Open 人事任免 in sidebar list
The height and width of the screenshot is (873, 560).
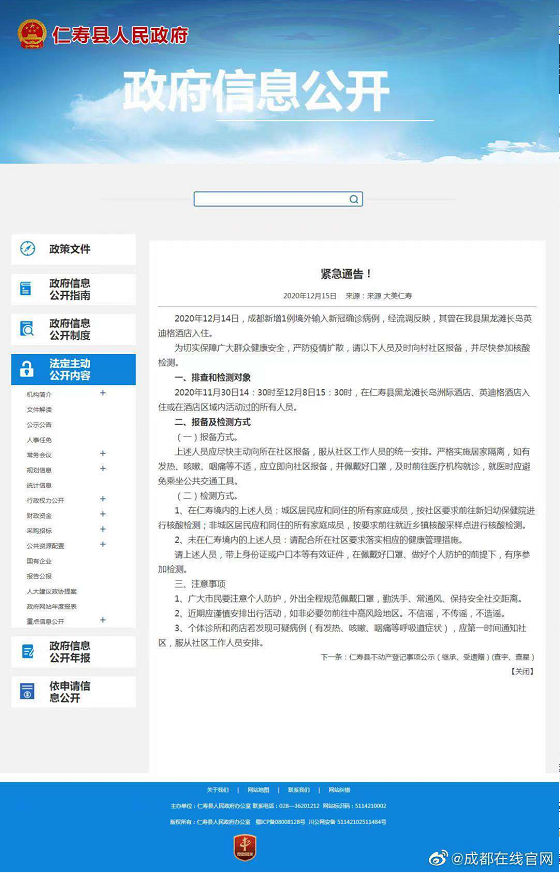(38, 440)
